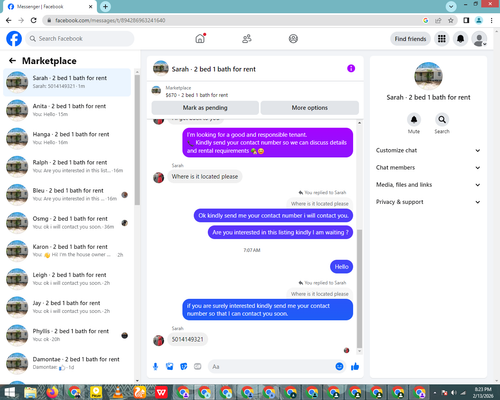500x400 pixels.
Task: Click Mark as pending button
Action: (205, 108)
